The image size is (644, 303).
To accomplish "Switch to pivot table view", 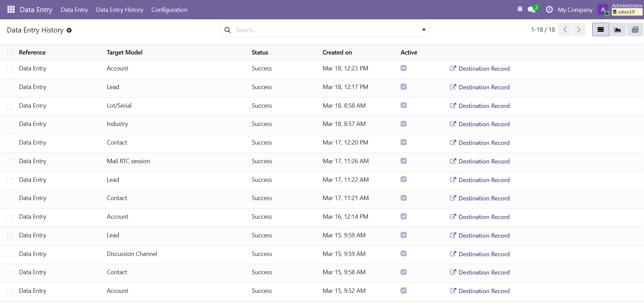I will click(x=635, y=30).
